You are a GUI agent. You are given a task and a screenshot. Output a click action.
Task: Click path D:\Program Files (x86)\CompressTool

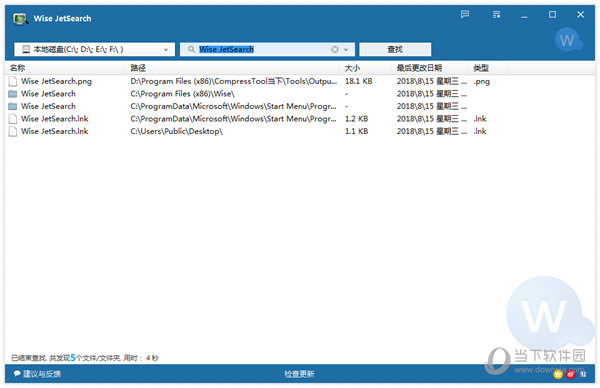[234, 81]
